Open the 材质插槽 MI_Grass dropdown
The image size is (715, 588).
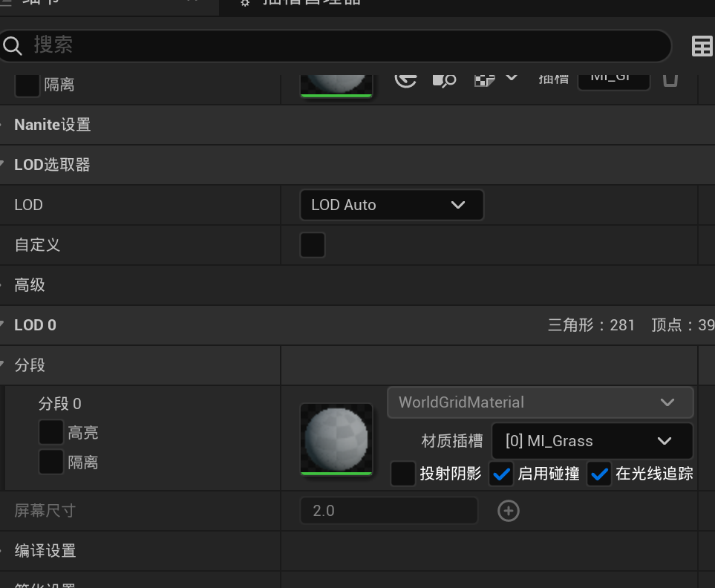pyautogui.click(x=592, y=441)
